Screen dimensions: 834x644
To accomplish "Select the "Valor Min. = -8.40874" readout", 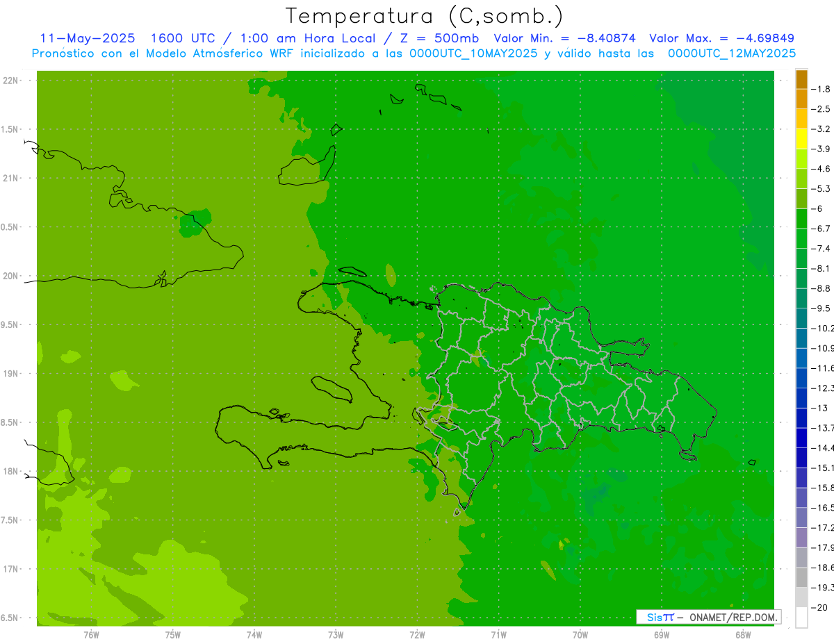I will pyautogui.click(x=564, y=38).
